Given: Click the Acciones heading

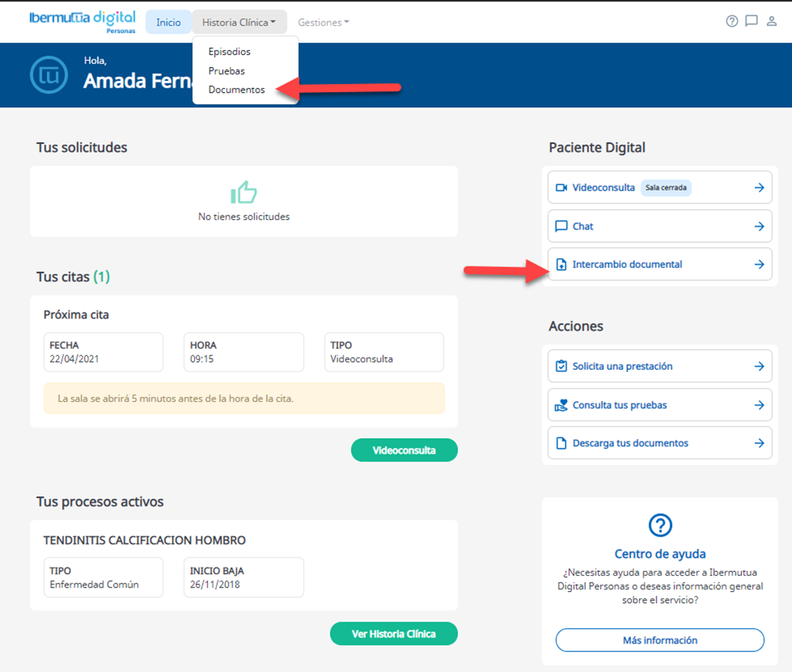Looking at the screenshot, I should point(576,326).
